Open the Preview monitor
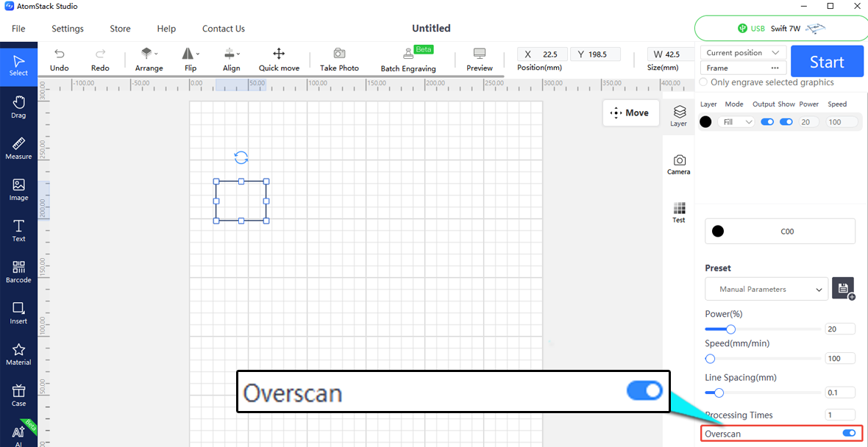 tap(480, 60)
